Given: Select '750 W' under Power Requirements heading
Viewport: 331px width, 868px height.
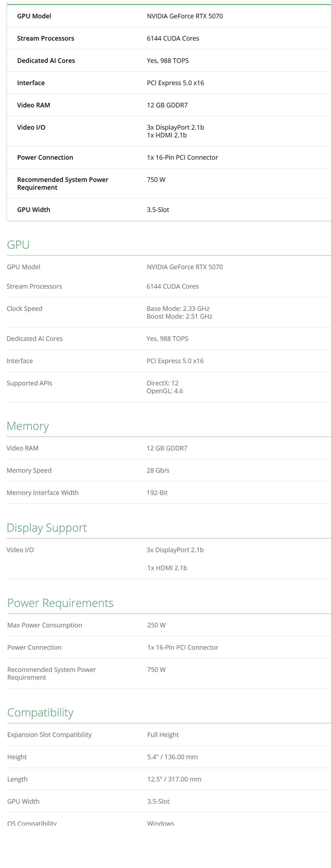Looking at the screenshot, I should tap(156, 670).
